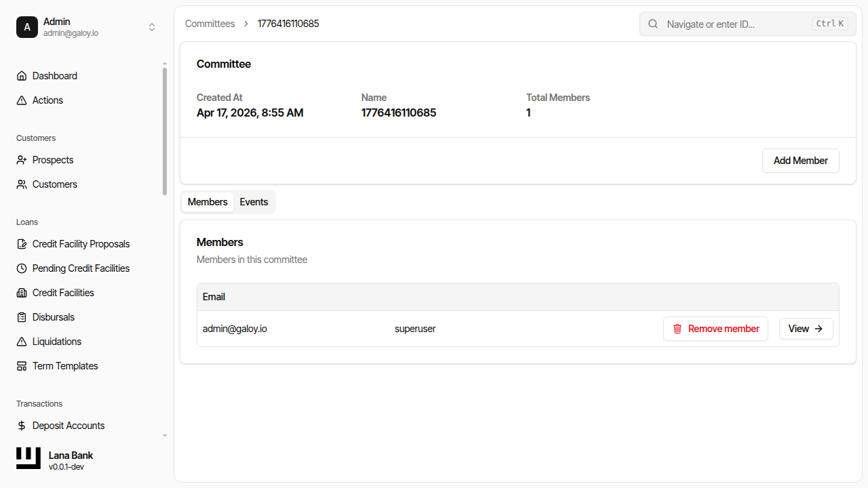This screenshot has width=868, height=488.
Task: Open the Liquidations section
Action: pos(57,341)
